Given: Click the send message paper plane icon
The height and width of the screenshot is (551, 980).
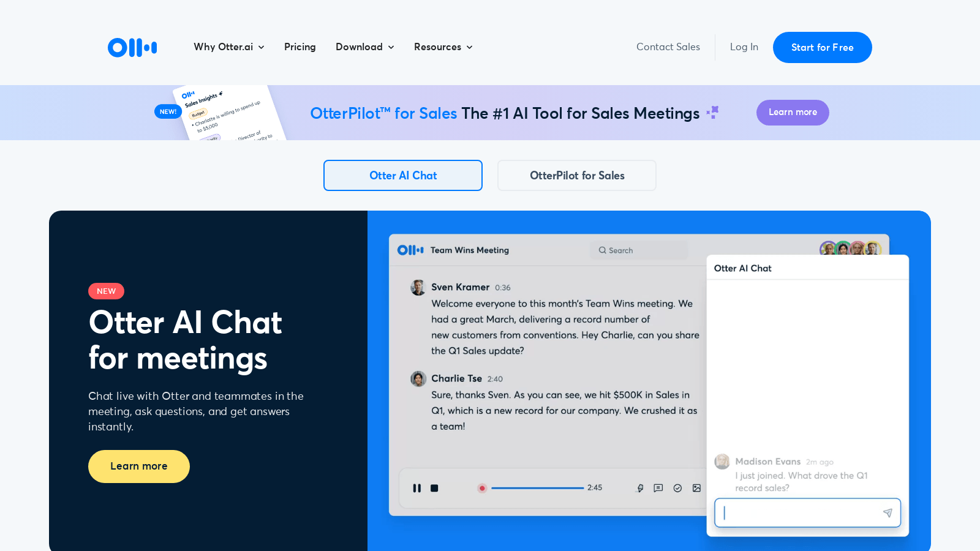Looking at the screenshot, I should point(888,513).
